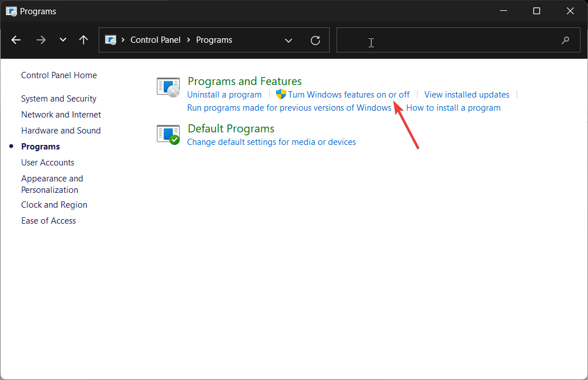Click the Default Programs icon
The width and height of the screenshot is (588, 380).
click(168, 134)
